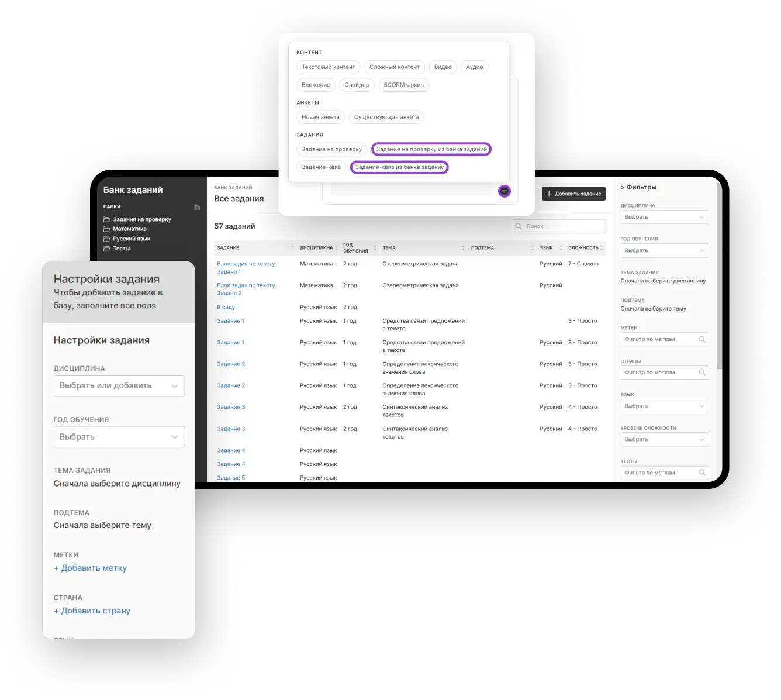
Task: Open Блок задач по тексту. Задача 1
Action: (247, 268)
